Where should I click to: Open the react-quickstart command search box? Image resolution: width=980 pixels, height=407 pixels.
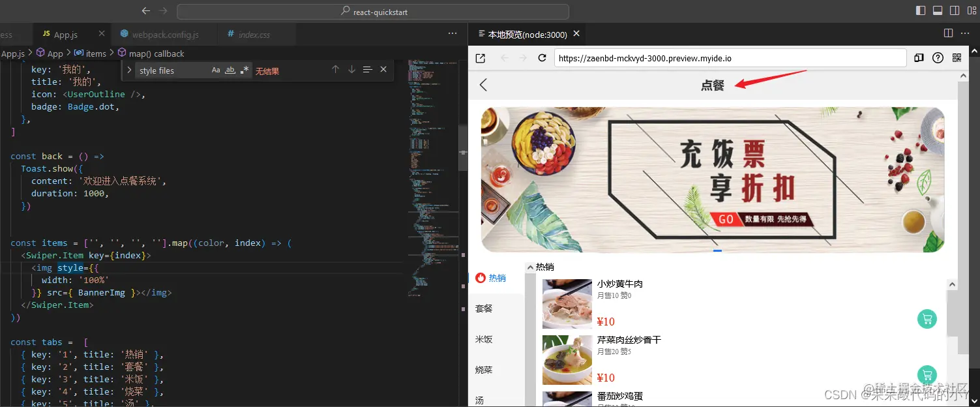(373, 12)
